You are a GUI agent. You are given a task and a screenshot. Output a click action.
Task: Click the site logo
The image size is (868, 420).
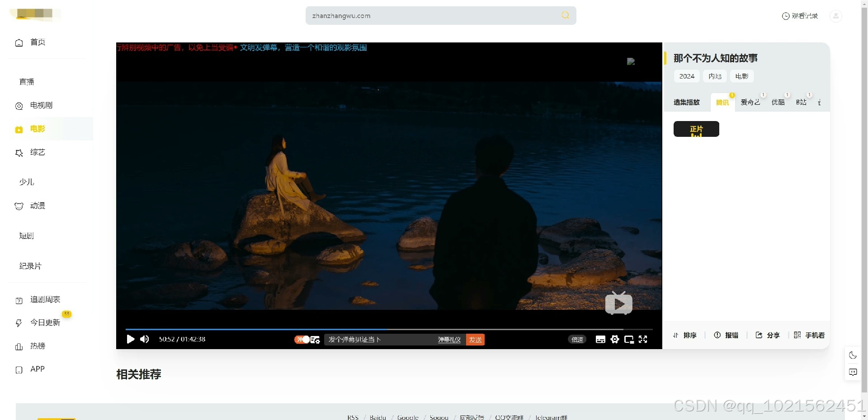click(35, 14)
